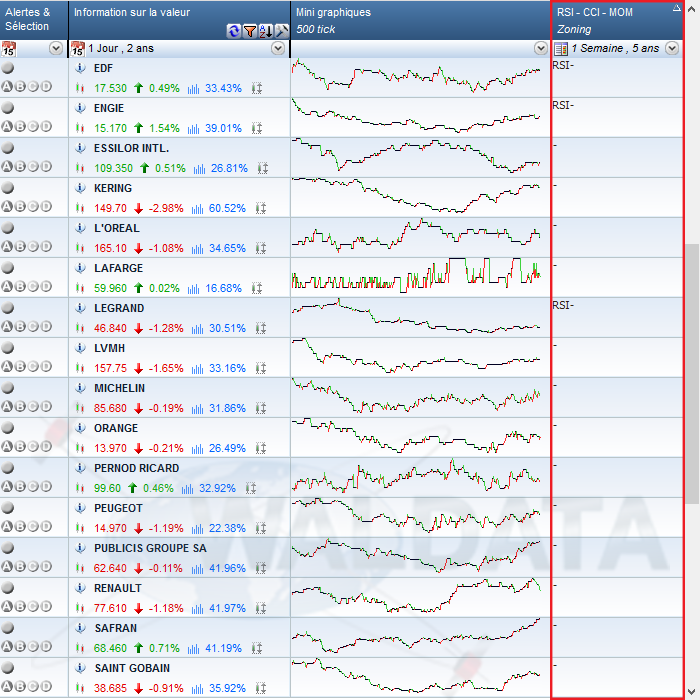Click range icon at end of SAINT GOBAIN row
Image resolution: width=700 pixels, height=700 pixels.
tap(261, 688)
